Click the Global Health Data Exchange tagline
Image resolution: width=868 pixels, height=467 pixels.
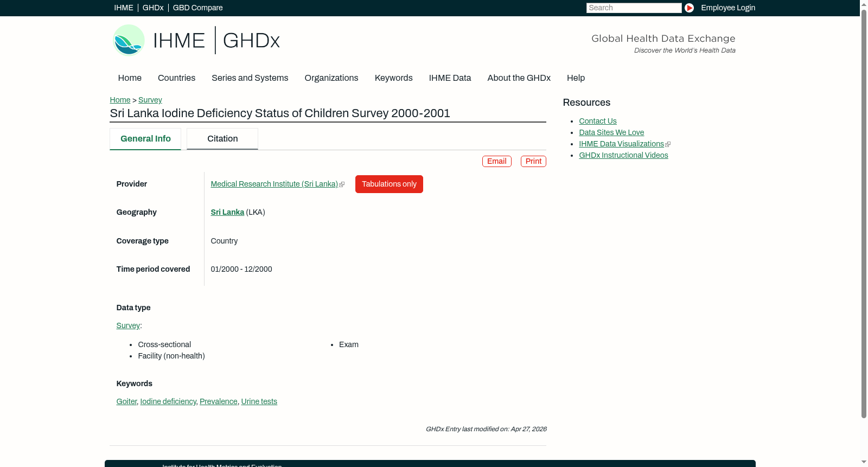(663, 39)
